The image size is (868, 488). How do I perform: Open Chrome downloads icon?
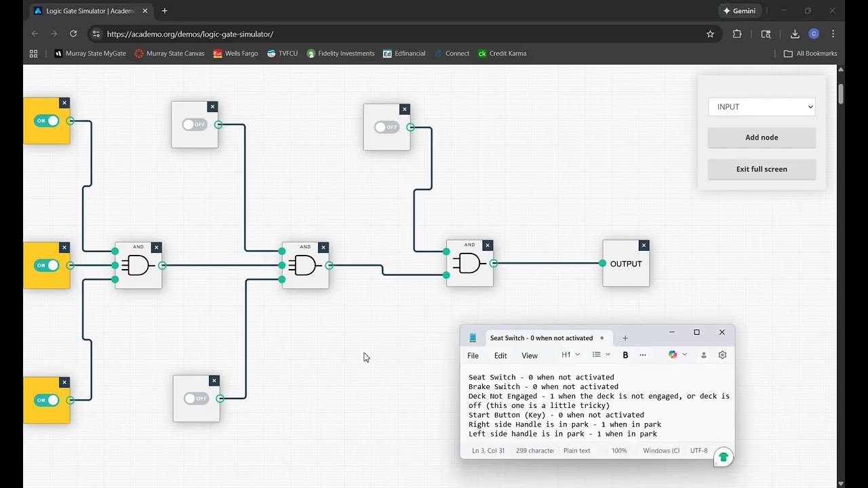coord(795,34)
